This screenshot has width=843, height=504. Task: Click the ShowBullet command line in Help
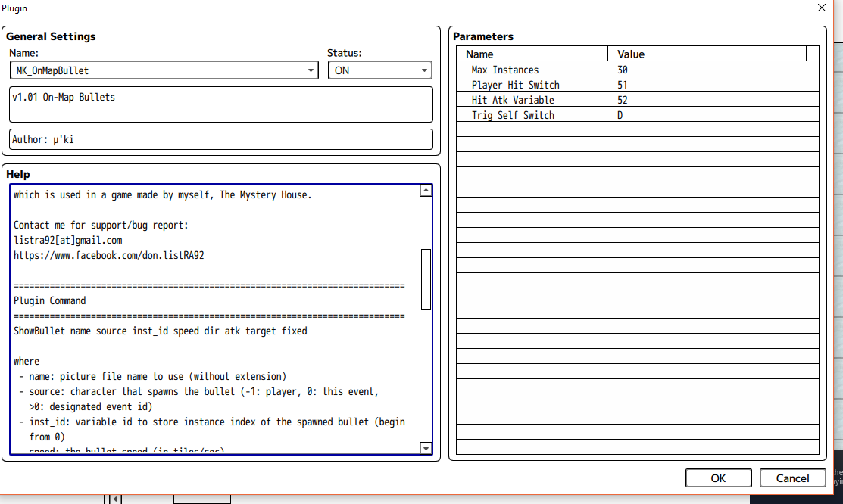(161, 331)
